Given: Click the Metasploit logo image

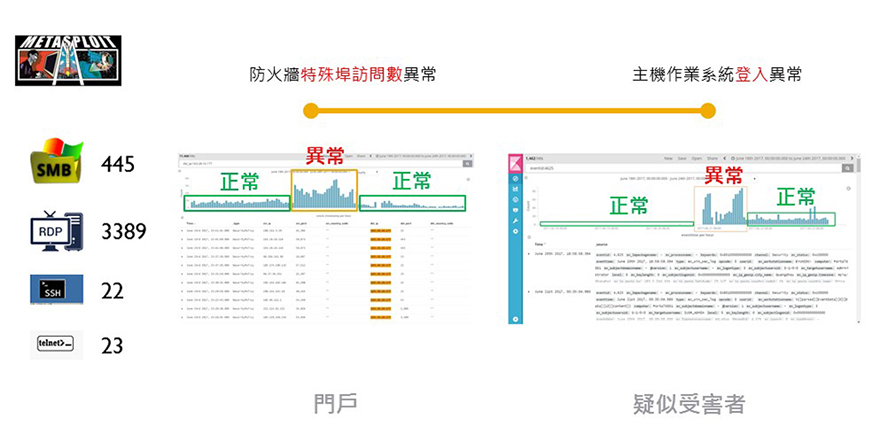Looking at the screenshot, I should pyautogui.click(x=68, y=61).
